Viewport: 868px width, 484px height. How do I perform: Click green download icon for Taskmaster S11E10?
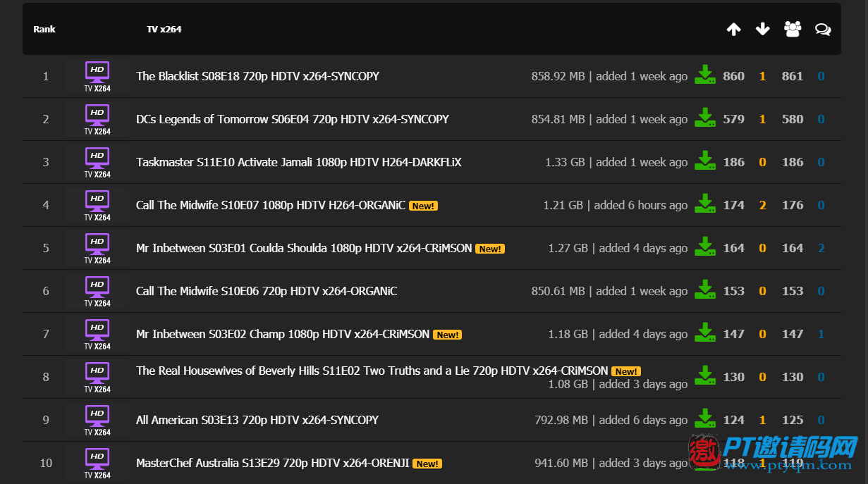pos(705,161)
